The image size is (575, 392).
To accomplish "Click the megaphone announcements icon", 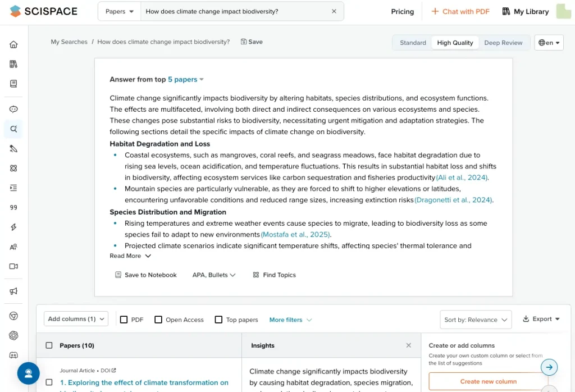I will pos(13,291).
